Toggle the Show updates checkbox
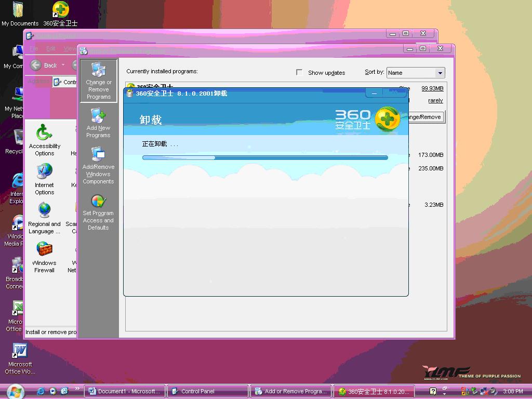Viewport: 532px width, 399px height. tap(299, 72)
